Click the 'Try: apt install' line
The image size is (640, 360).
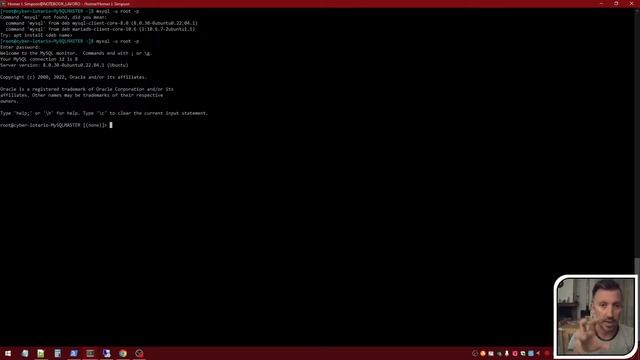click(36, 35)
